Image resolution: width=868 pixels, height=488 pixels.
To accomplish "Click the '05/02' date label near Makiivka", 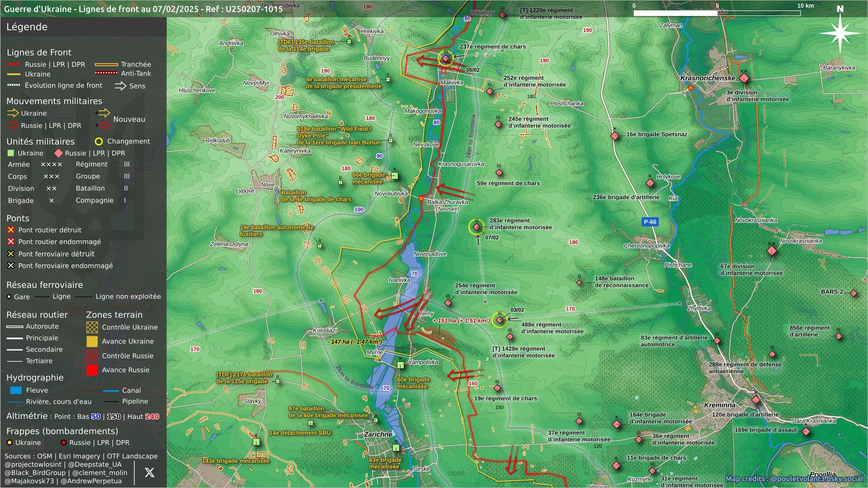I will click(x=473, y=70).
